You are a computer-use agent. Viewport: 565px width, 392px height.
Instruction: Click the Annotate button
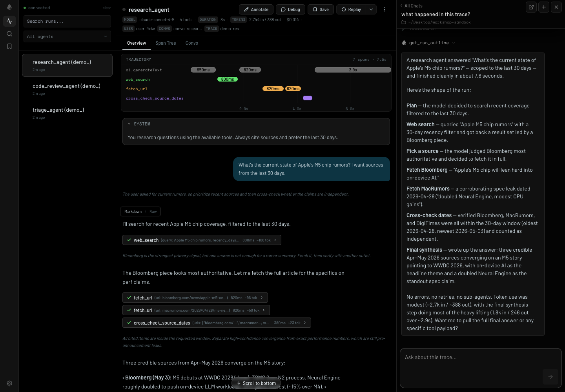256,9
